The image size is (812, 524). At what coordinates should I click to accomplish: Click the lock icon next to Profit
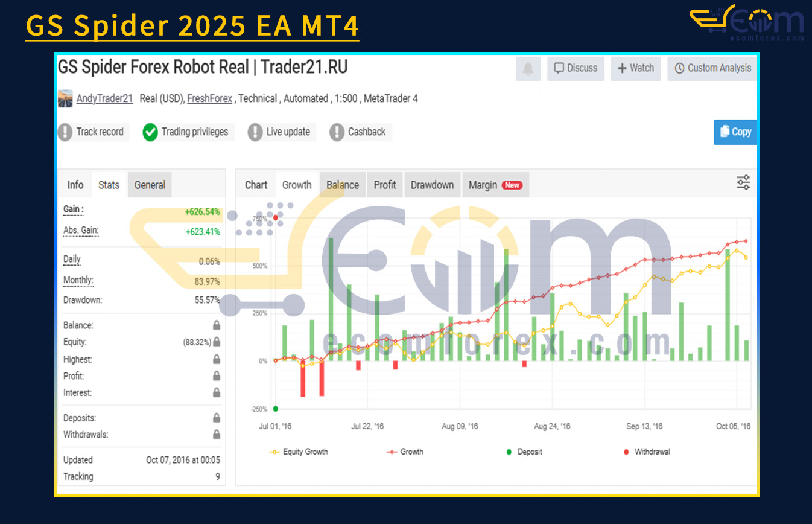[x=217, y=376]
